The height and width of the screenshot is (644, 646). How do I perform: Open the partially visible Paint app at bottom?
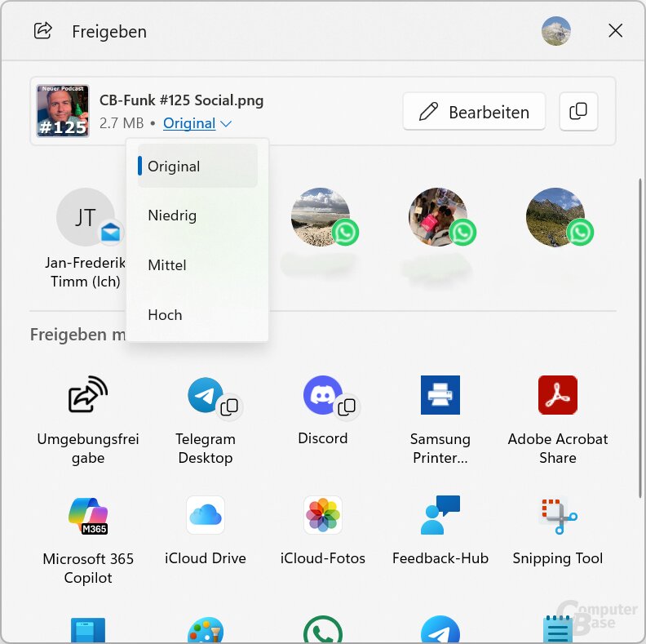coord(206,629)
